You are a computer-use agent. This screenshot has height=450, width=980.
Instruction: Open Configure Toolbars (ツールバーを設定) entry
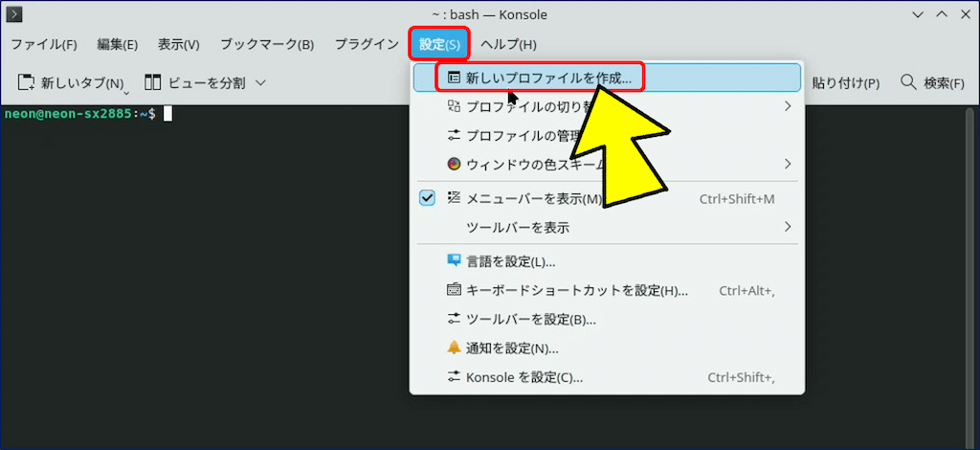(530, 319)
